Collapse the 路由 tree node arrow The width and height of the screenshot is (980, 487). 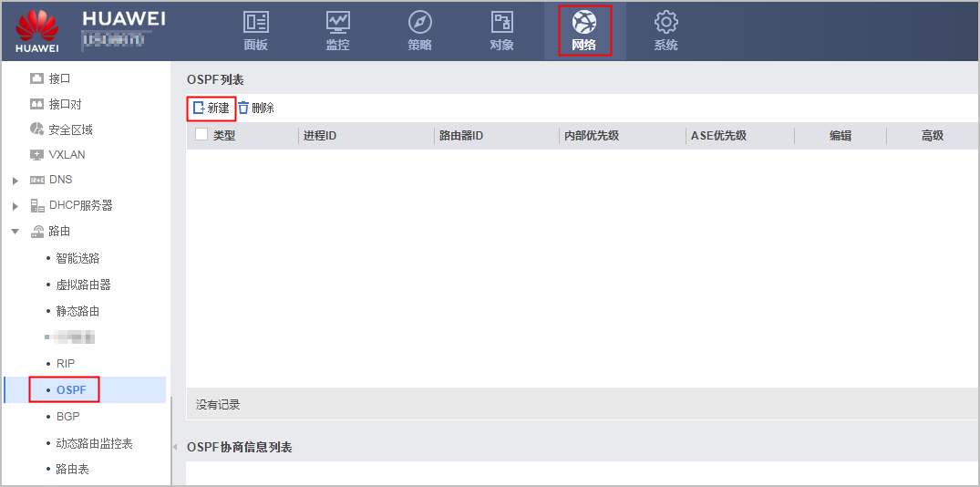15,232
